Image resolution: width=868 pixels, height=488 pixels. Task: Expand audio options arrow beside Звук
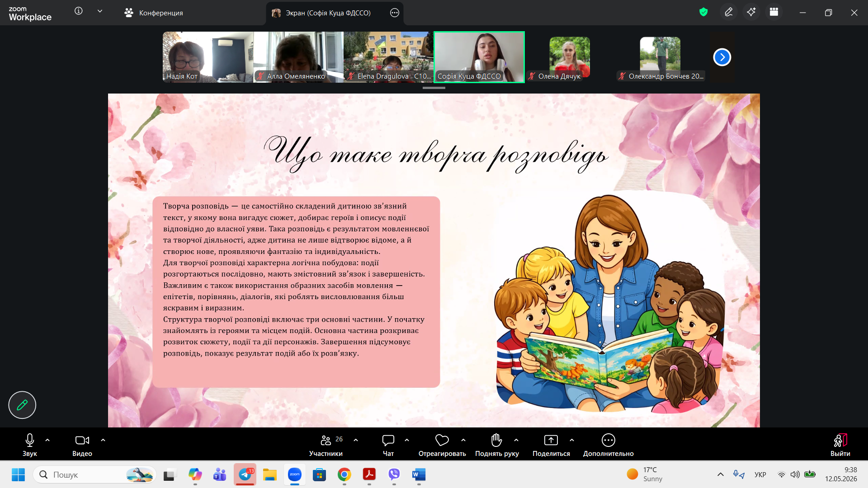coord(47,440)
